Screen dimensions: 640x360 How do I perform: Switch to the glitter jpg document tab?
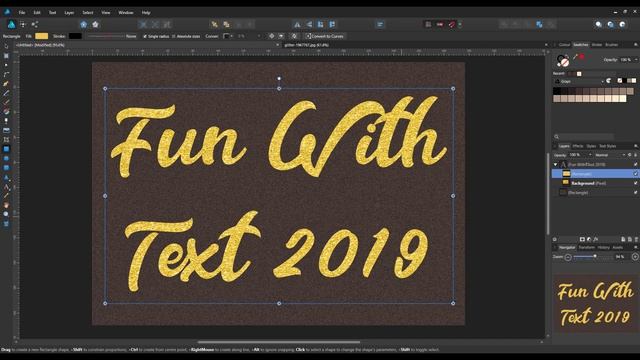click(x=307, y=45)
